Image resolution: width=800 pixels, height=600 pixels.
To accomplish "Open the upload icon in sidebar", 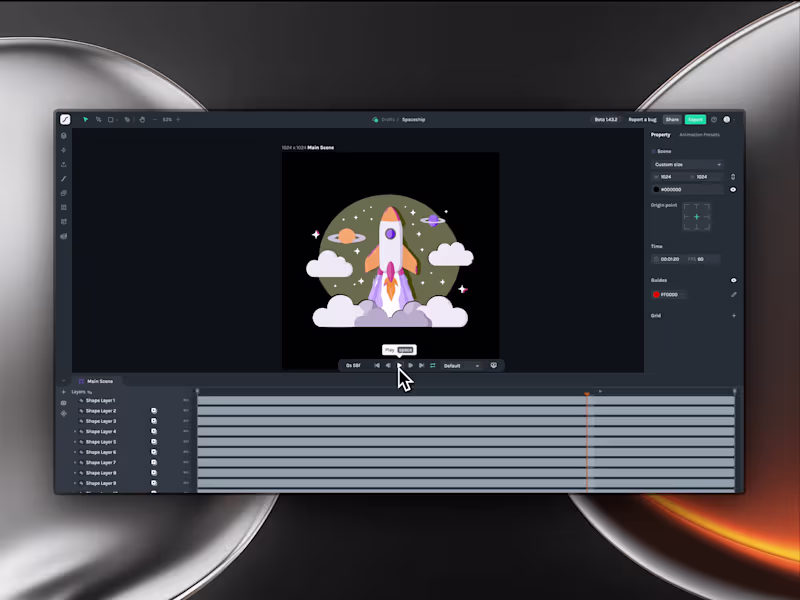I will (64, 164).
